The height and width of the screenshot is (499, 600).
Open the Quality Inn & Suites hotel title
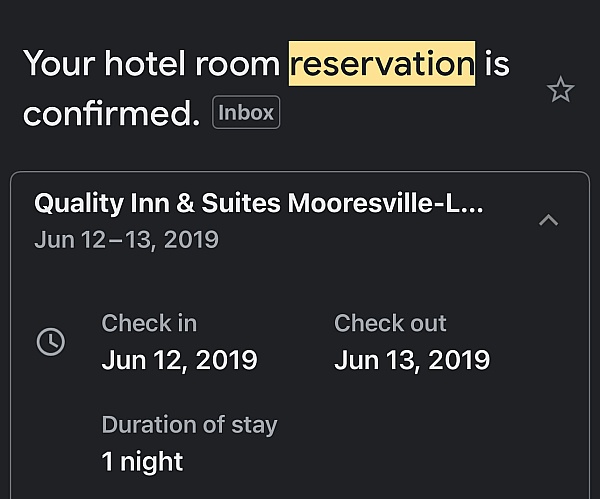pos(259,203)
